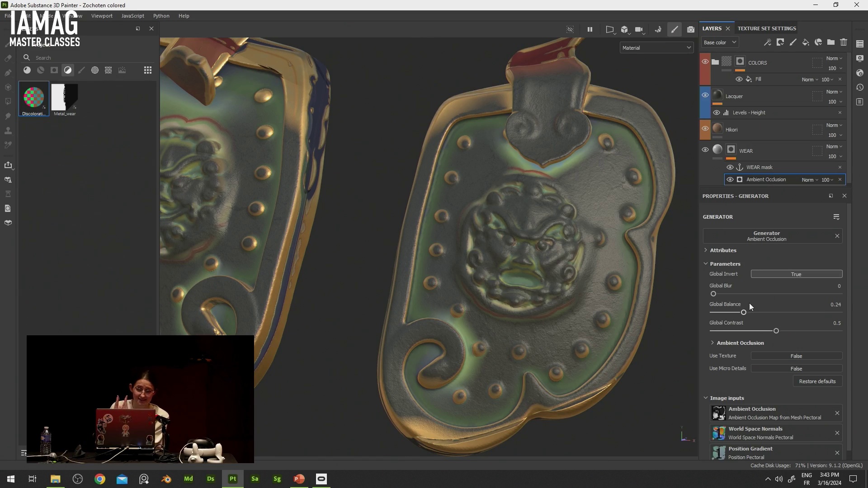This screenshot has width=868, height=488.
Task: Open 3D/2D viewport layout cube options
Action: click(x=625, y=29)
